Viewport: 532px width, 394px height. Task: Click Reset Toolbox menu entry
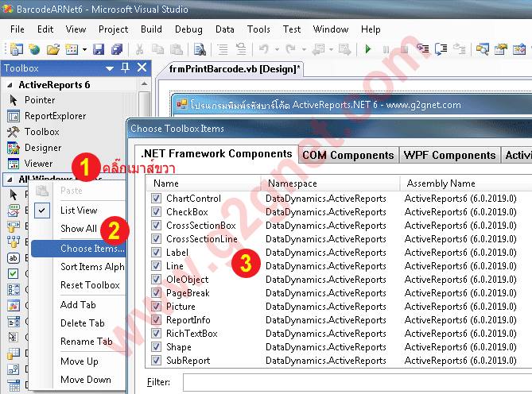tap(90, 285)
